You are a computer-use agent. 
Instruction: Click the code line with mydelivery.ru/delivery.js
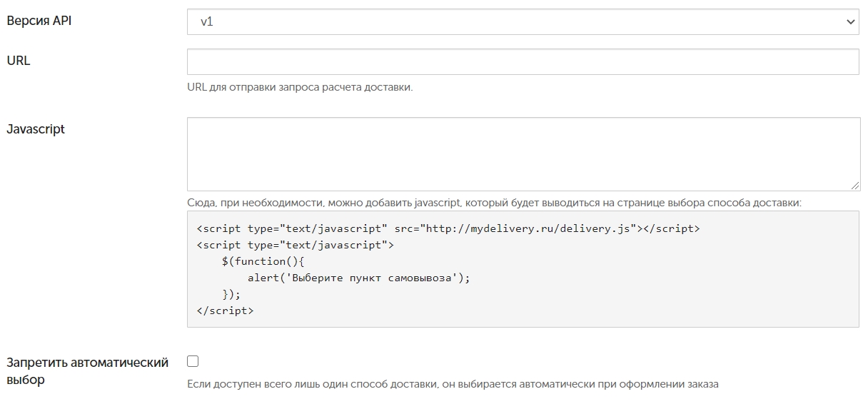(x=448, y=228)
